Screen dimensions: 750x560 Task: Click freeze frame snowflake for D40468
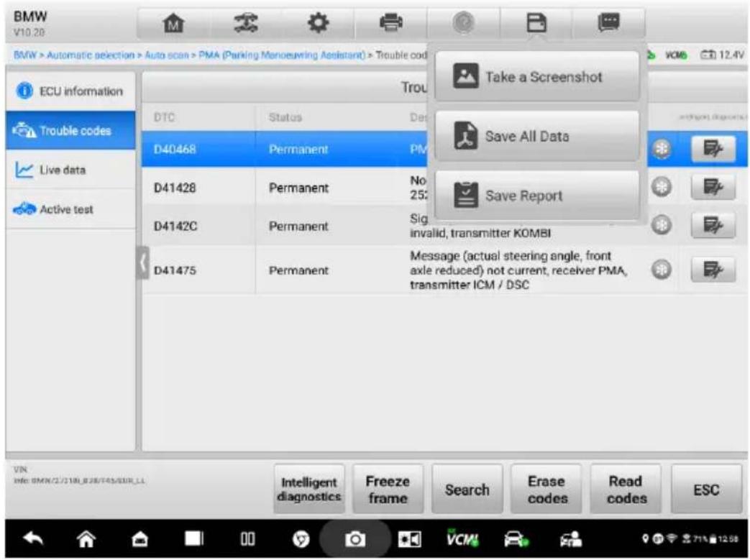point(662,149)
